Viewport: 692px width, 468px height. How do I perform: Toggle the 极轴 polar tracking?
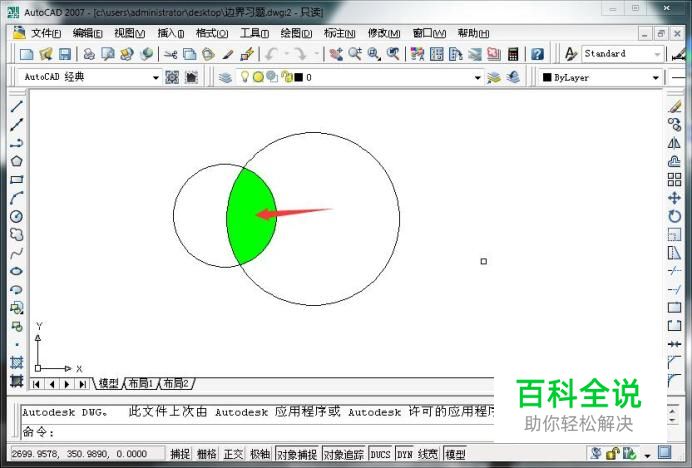click(x=260, y=454)
